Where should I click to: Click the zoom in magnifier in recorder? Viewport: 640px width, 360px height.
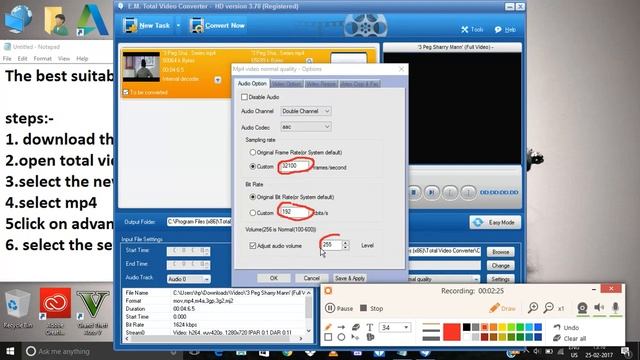click(x=533, y=308)
